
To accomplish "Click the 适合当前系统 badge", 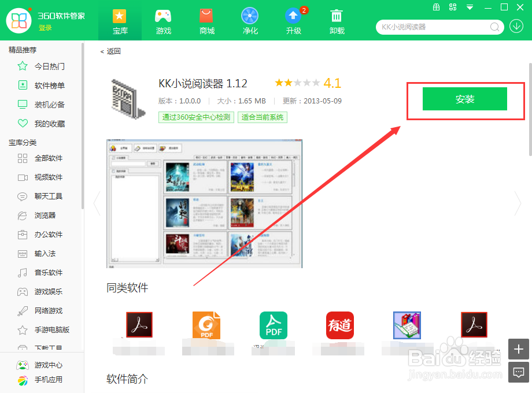I will click(263, 117).
